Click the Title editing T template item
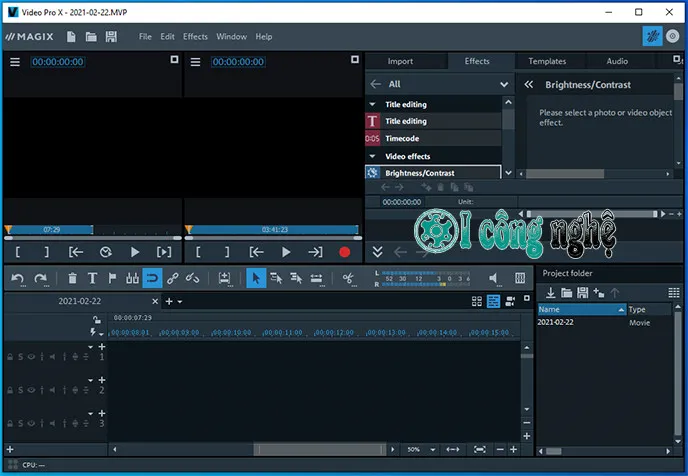 pos(433,121)
